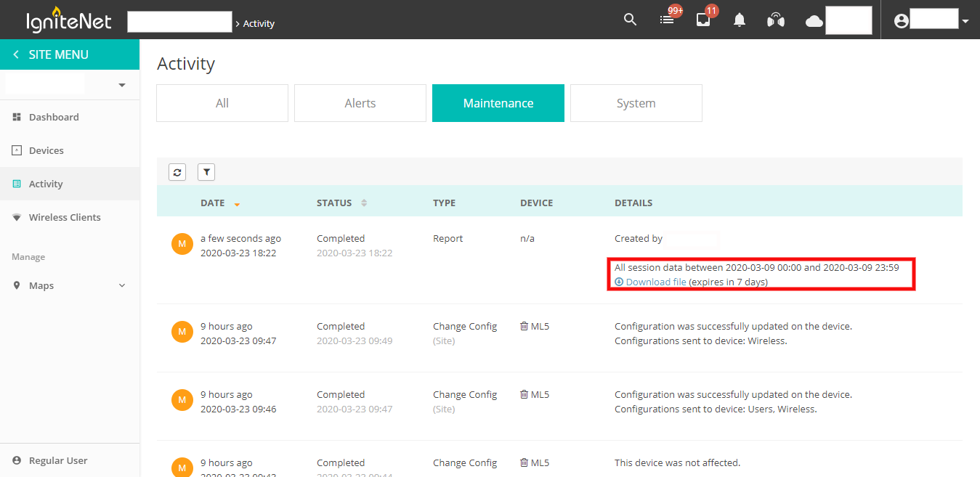The width and height of the screenshot is (980, 477).
Task: Click the Activity list icon in sidebar
Action: 17,184
